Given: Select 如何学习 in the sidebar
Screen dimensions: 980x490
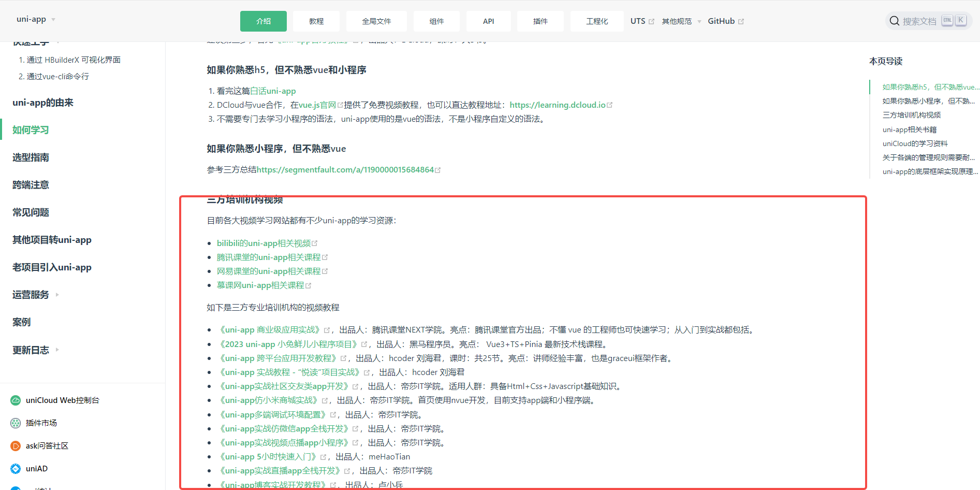Looking at the screenshot, I should coord(31,130).
